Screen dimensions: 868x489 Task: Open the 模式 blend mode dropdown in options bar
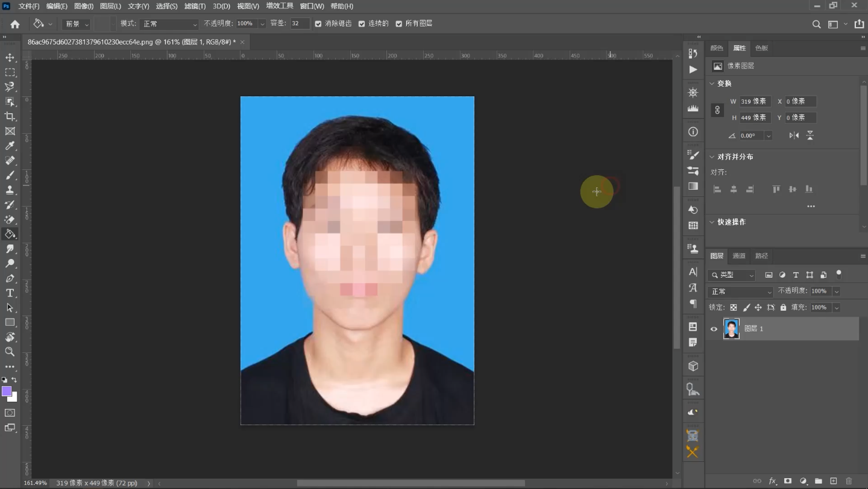[x=169, y=24]
